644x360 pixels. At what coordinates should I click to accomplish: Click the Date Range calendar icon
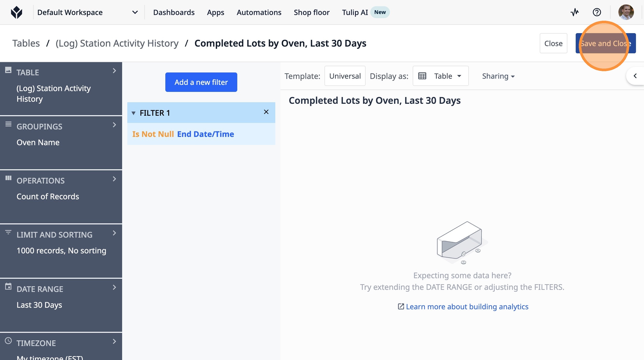pyautogui.click(x=8, y=286)
